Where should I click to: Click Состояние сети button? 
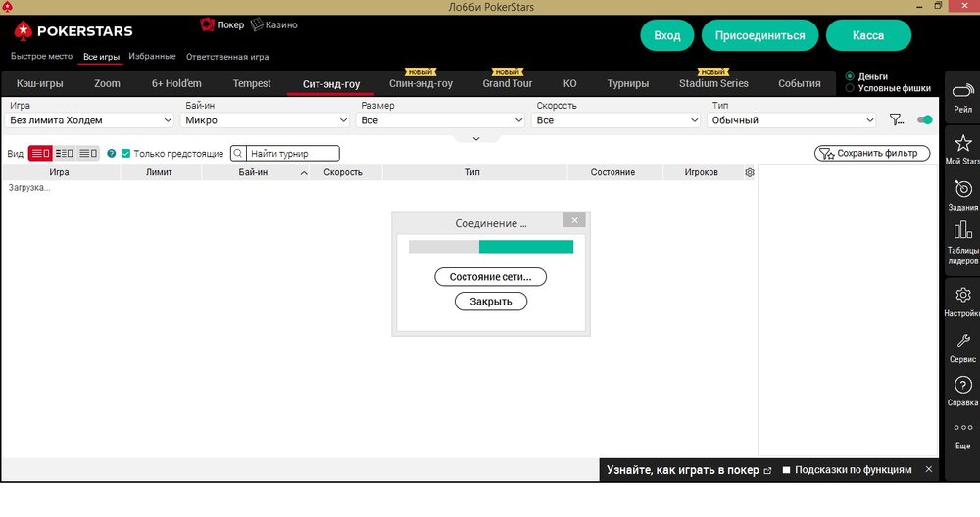[x=491, y=276]
